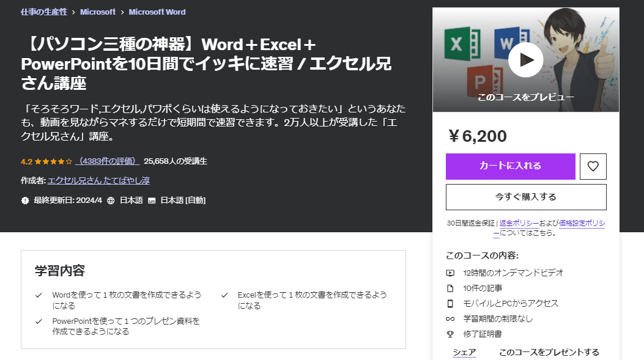644x360 pixels.
Task: Click the 今すぐ購入する button
Action: pos(526,196)
